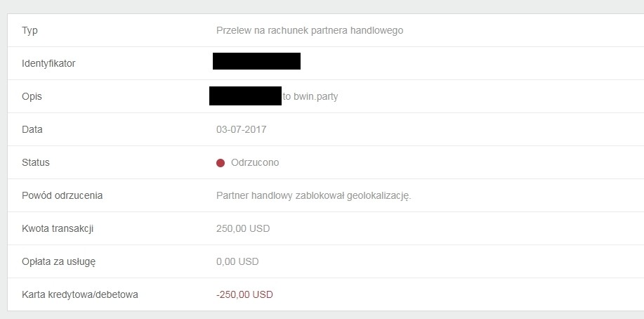Image resolution: width=644 pixels, height=319 pixels.
Task: Select the red -250,00 USD card amount
Action: click(x=244, y=294)
